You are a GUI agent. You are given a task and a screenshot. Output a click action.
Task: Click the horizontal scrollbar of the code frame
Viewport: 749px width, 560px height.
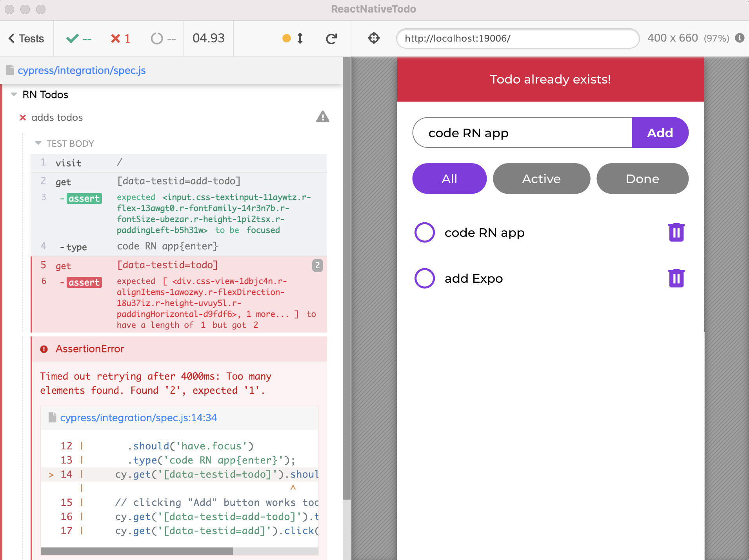tap(137, 551)
